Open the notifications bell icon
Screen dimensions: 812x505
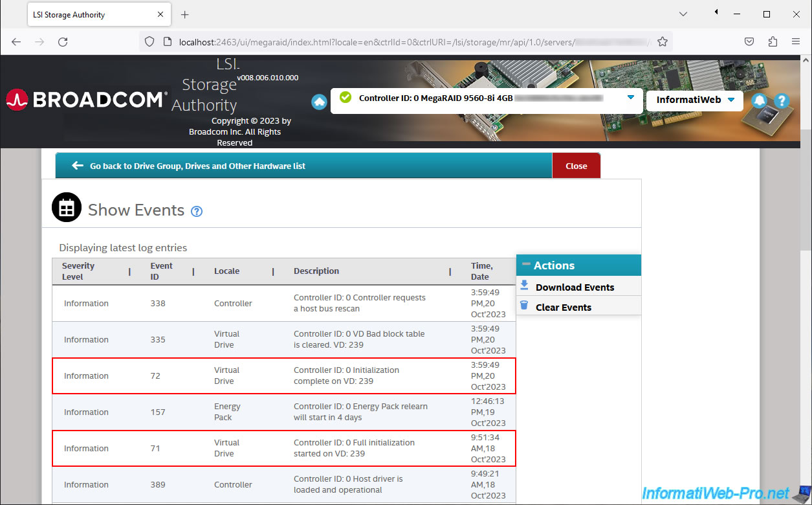tap(760, 101)
